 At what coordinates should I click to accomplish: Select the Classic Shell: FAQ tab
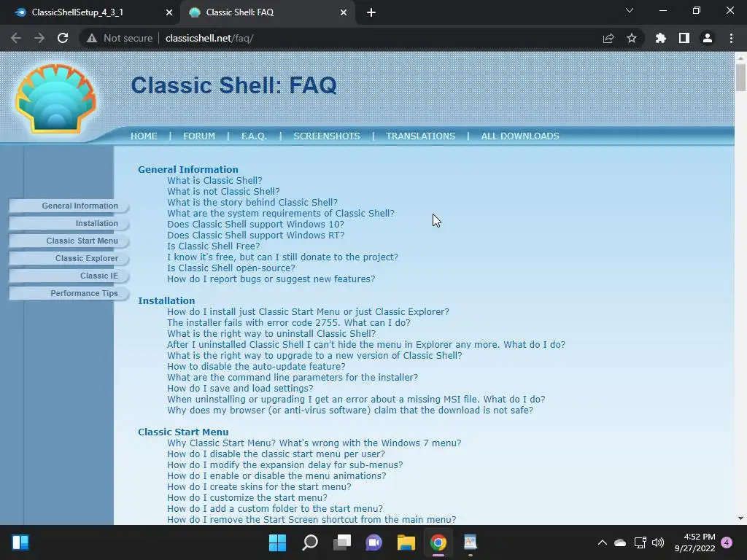(267, 13)
